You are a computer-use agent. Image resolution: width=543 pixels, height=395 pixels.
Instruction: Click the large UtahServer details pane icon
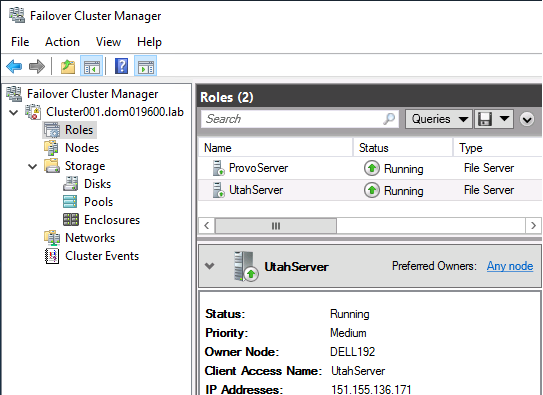point(246,266)
